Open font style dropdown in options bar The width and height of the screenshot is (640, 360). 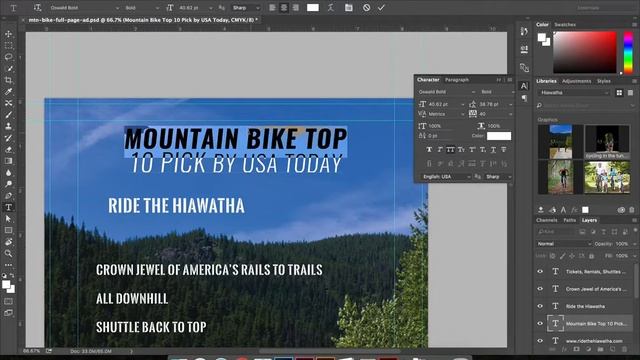coord(158,8)
